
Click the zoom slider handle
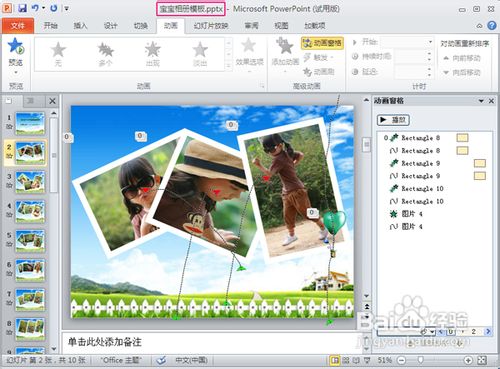[x=421, y=360]
